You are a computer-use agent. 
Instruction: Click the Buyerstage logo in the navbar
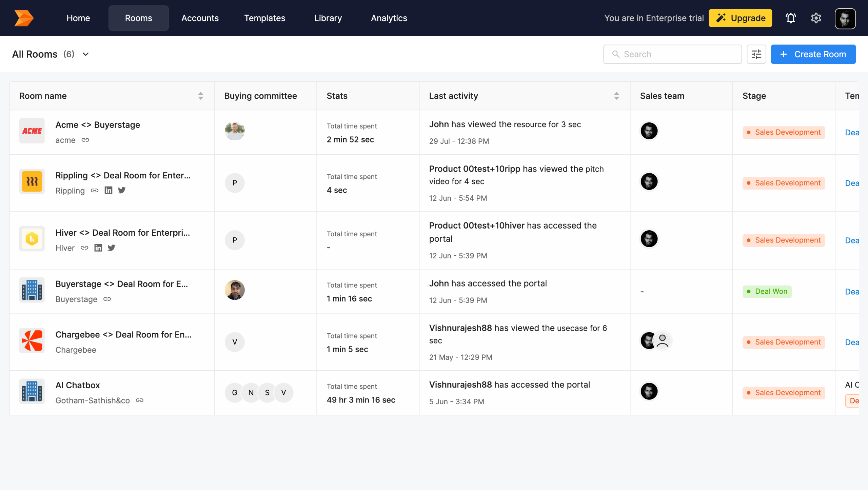tap(24, 18)
